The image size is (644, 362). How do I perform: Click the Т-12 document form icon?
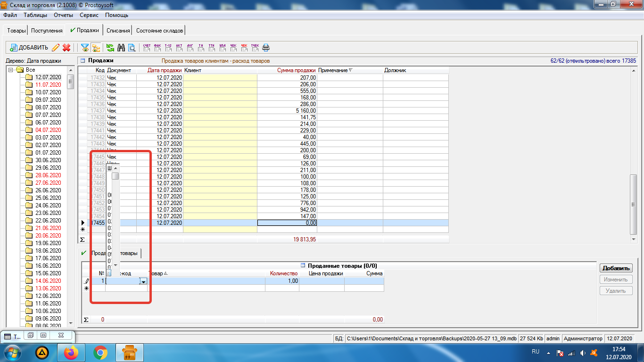click(168, 47)
